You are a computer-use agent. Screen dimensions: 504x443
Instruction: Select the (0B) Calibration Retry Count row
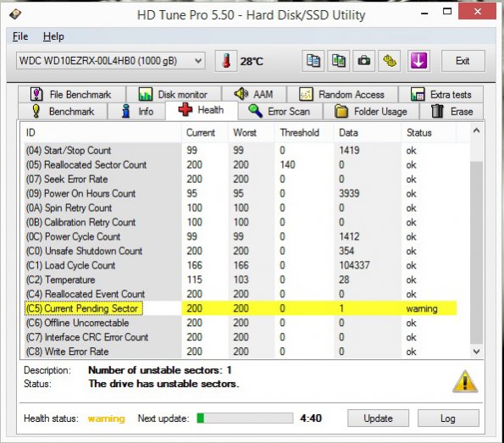pyautogui.click(x=241, y=222)
